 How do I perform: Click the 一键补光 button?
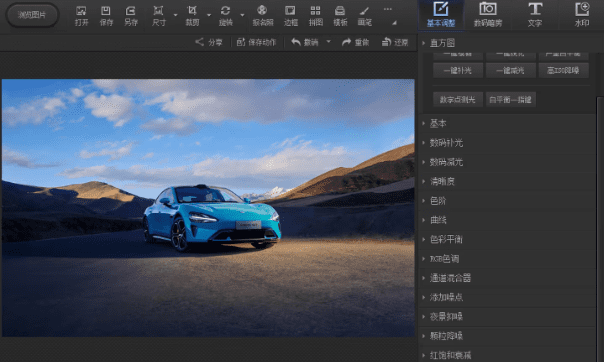point(458,70)
